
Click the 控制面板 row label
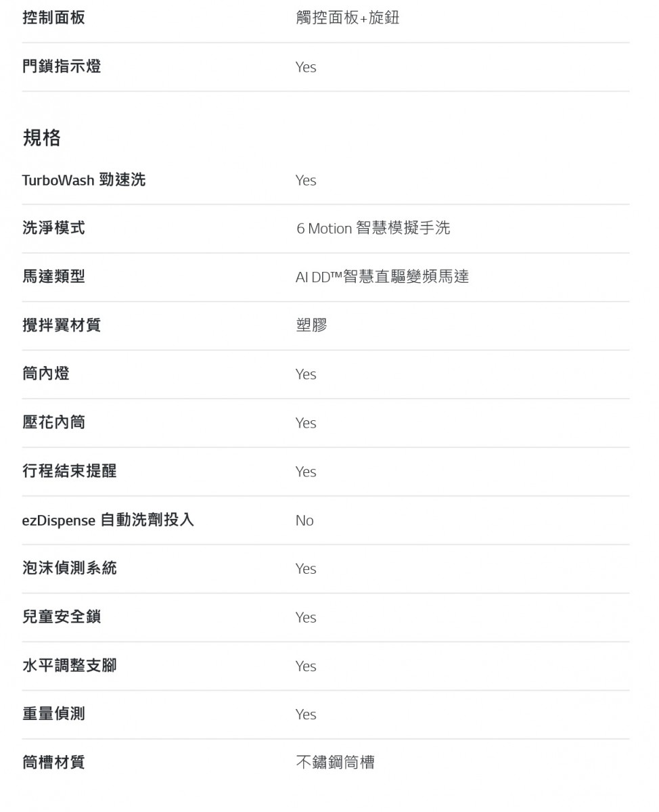click(x=53, y=18)
